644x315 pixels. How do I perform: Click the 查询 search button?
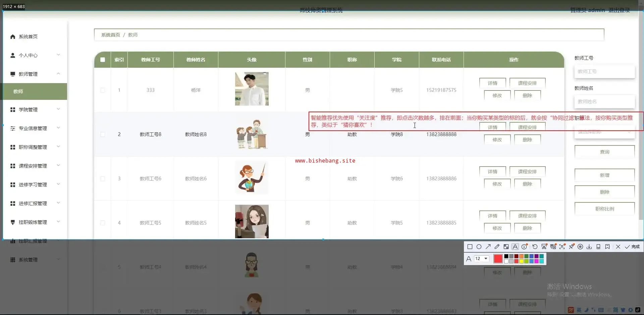click(x=605, y=152)
